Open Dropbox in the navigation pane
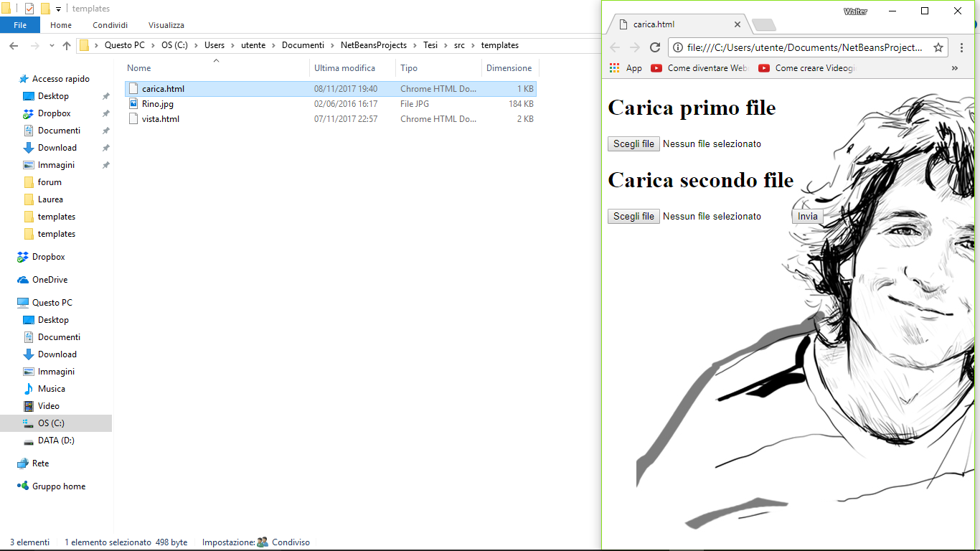Viewport: 980px width, 551px height. click(x=48, y=257)
